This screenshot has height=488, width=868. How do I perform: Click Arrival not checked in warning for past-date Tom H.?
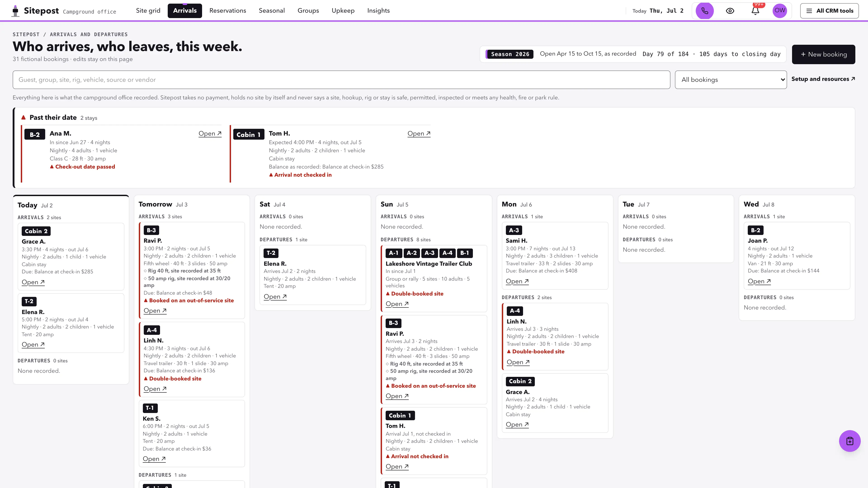point(300,175)
